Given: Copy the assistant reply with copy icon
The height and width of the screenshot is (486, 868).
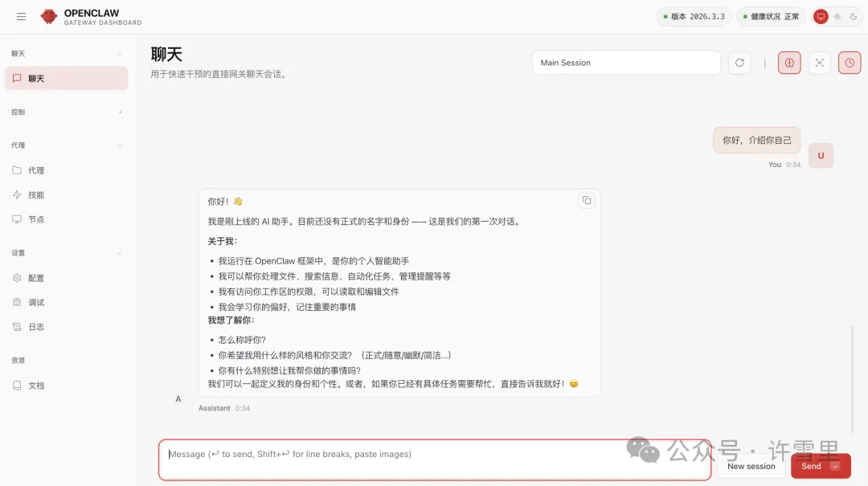Looking at the screenshot, I should (587, 200).
